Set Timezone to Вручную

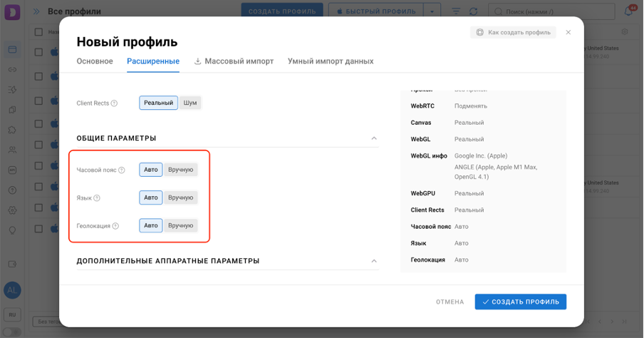(180, 170)
